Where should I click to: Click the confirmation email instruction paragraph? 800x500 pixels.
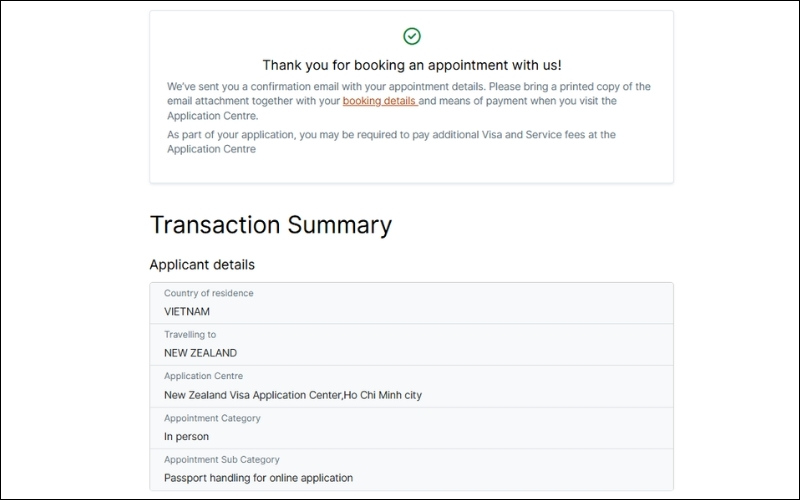[x=408, y=101]
